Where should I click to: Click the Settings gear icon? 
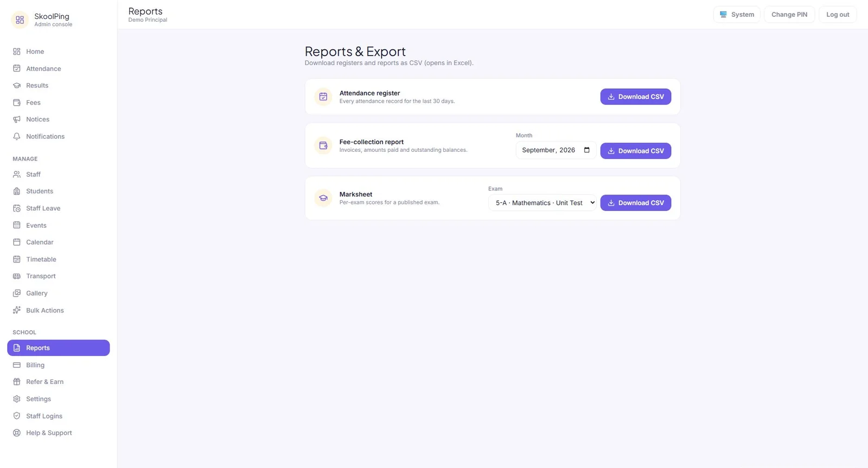17,399
